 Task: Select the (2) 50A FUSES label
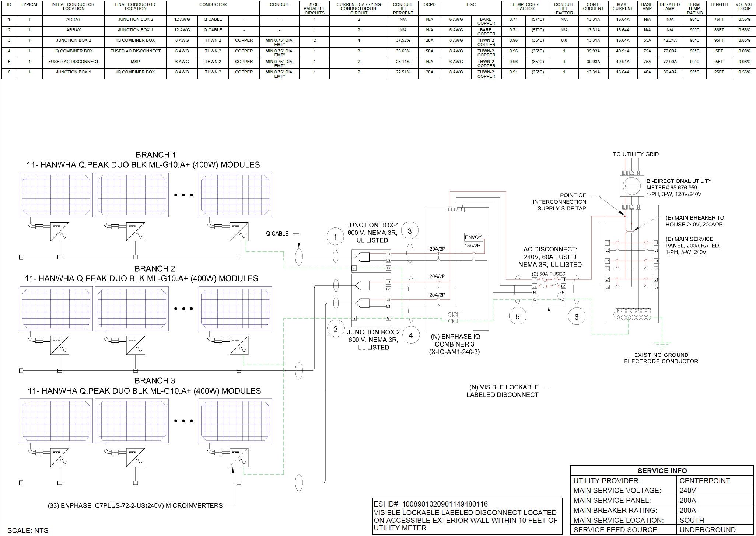point(549,274)
